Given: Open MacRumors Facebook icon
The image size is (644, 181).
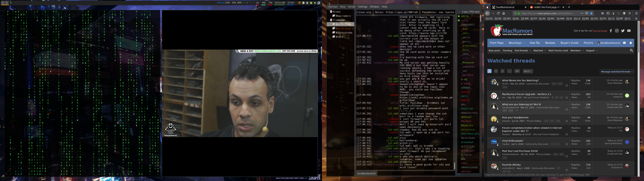Looking at the screenshot, I should (611, 31).
